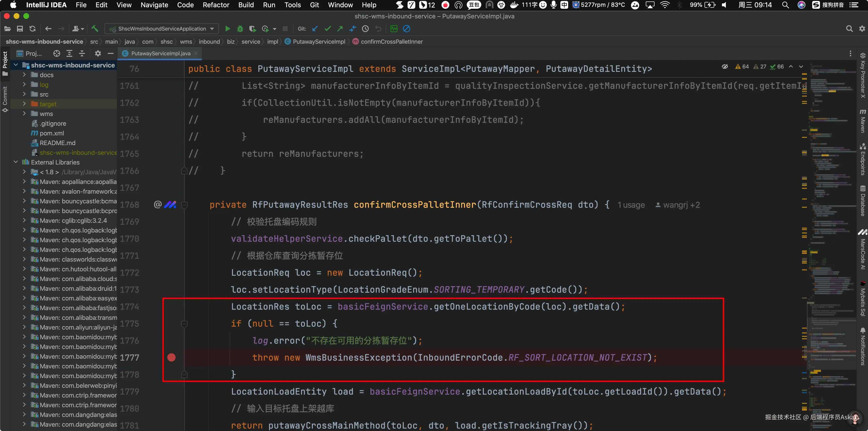This screenshot has height=431, width=868.
Task: Click the 1 usage inlay hint
Action: [x=631, y=205]
